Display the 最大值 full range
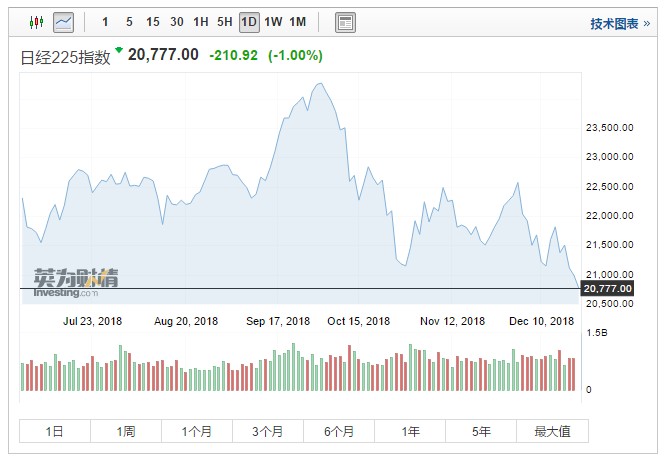The image size is (667, 463). [x=552, y=431]
